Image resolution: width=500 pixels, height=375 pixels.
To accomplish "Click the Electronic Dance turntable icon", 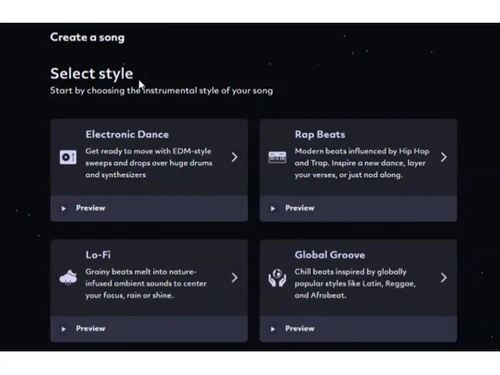I will click(x=68, y=157).
